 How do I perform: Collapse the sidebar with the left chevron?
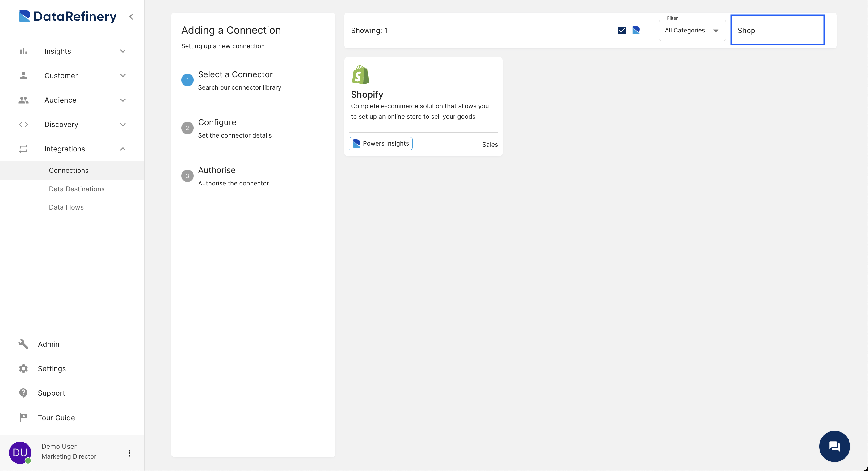[x=131, y=16]
